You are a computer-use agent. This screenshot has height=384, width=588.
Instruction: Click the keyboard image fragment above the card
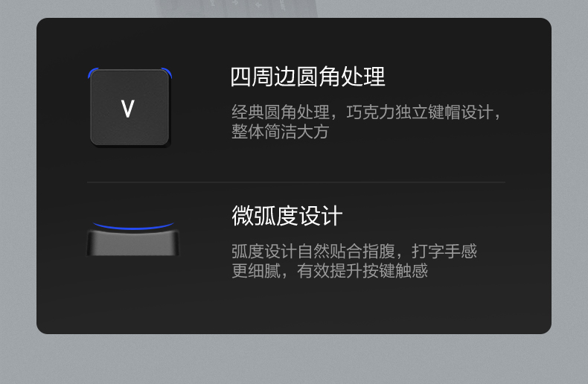coord(236,8)
